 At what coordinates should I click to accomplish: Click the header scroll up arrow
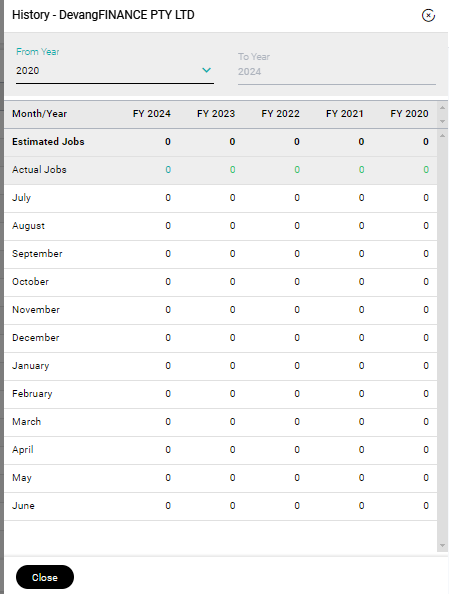point(443,108)
